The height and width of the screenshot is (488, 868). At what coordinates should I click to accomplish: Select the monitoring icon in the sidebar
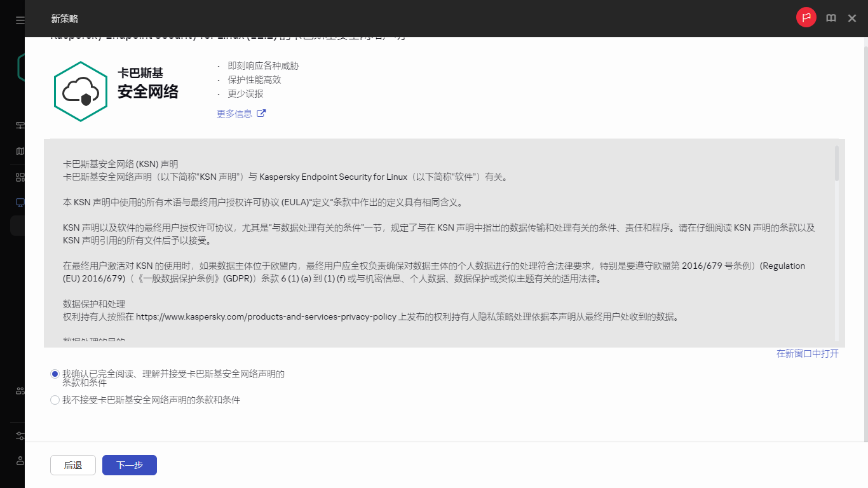click(x=19, y=125)
